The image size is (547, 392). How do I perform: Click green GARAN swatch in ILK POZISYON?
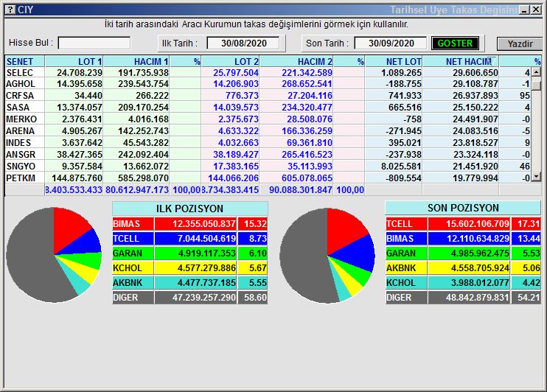(x=133, y=253)
